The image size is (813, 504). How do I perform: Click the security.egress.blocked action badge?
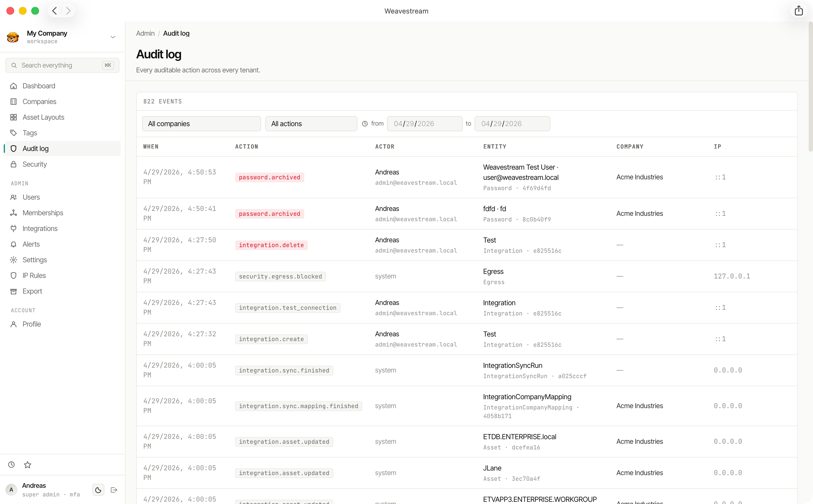(x=281, y=276)
